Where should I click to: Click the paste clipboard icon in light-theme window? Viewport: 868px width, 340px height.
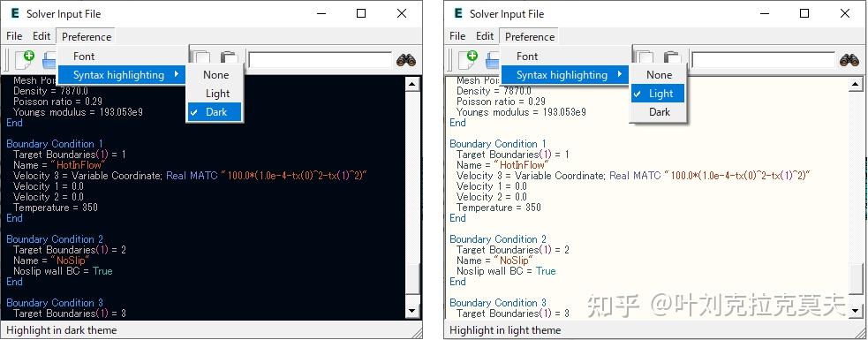pos(672,58)
